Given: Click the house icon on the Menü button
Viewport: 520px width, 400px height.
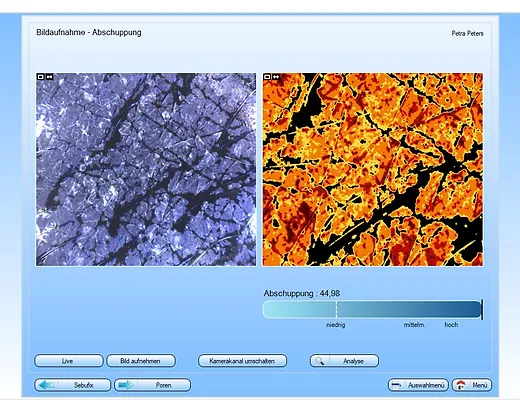Looking at the screenshot, I should (461, 385).
